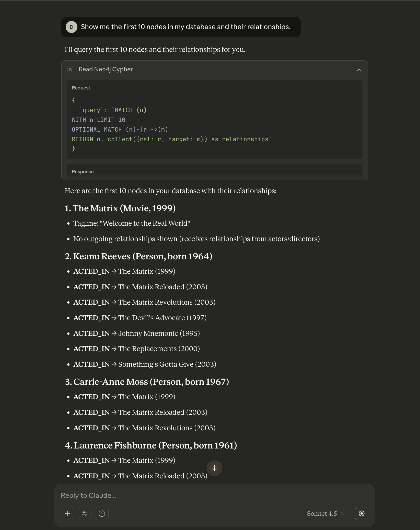Click the 'D' user avatar
The height and width of the screenshot is (530, 420).
(x=72, y=27)
